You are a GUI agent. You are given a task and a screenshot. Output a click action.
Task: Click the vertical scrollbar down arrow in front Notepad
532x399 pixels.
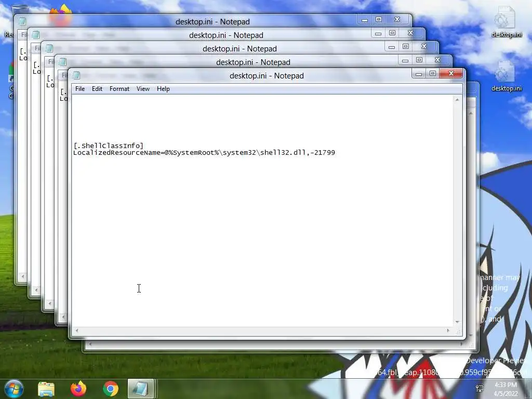pos(457,322)
